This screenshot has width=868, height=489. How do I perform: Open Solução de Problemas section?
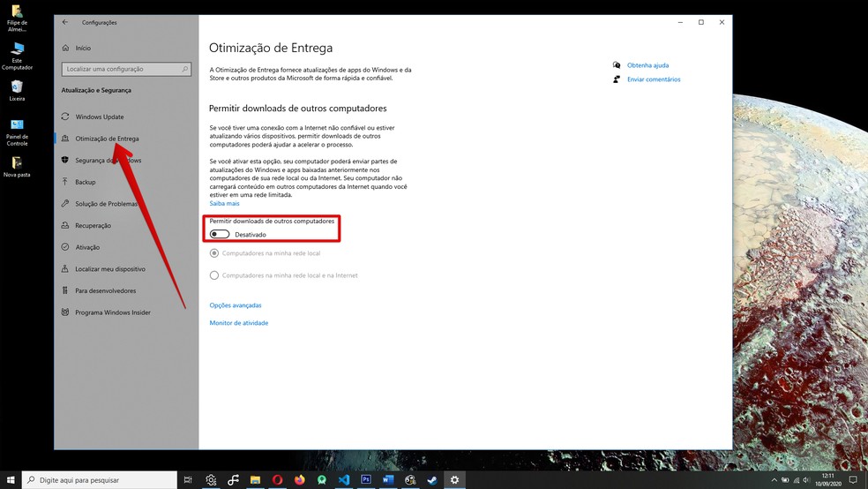pyautogui.click(x=106, y=204)
